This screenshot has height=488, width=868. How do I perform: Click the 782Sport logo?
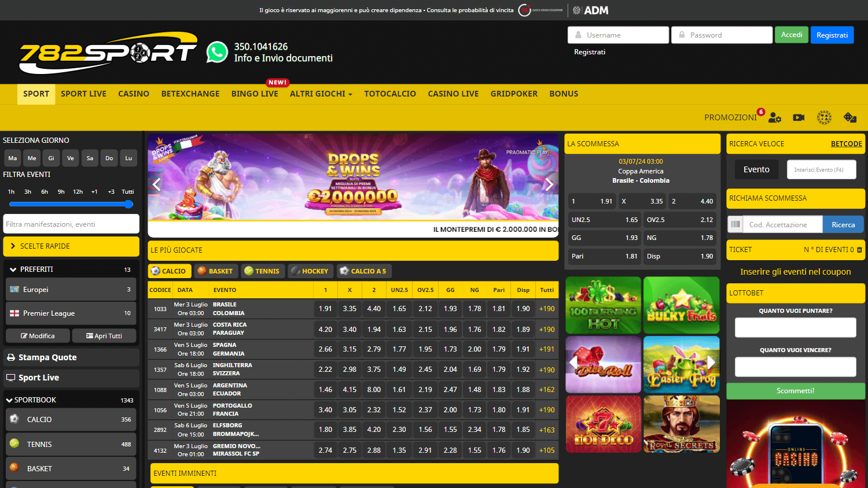click(108, 53)
